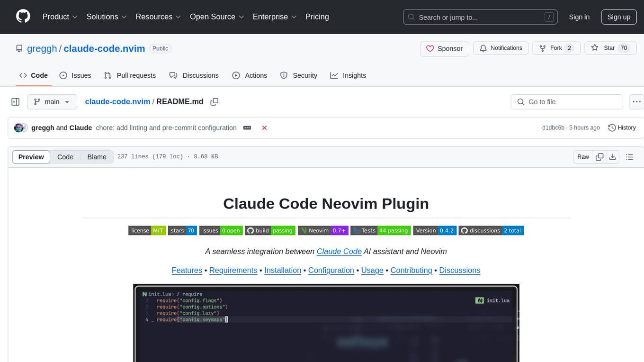Open Notifications settings
The width and height of the screenshot is (644, 362).
click(501, 48)
